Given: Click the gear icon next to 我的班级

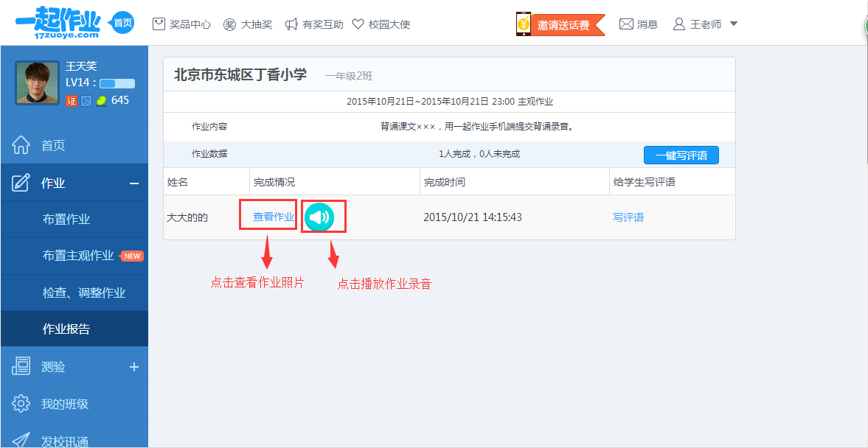Looking at the screenshot, I should tap(21, 404).
